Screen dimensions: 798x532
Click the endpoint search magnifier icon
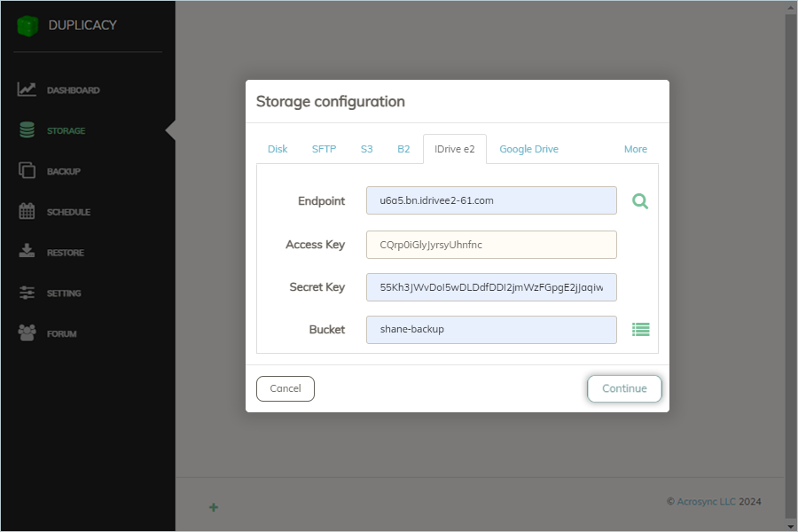click(640, 201)
